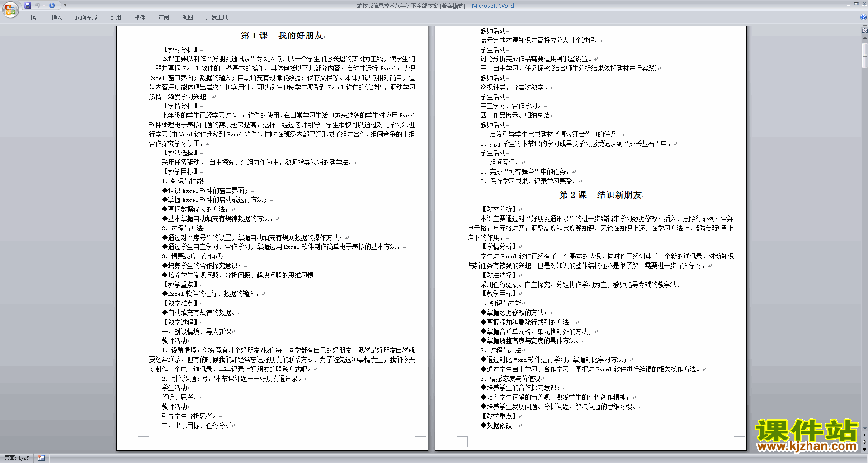Click the line 四、作品展示、归纳总结
The image size is (868, 463).
click(515, 115)
